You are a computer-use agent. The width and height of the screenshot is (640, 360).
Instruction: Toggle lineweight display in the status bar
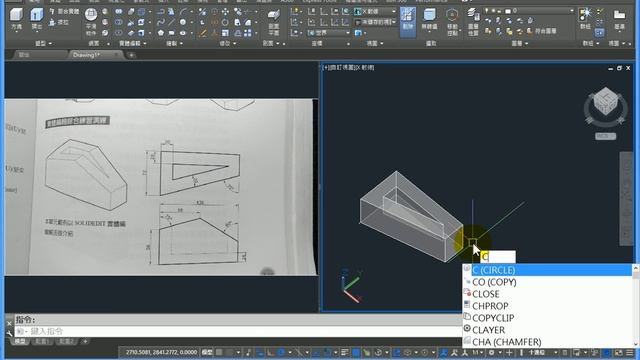click(345, 352)
